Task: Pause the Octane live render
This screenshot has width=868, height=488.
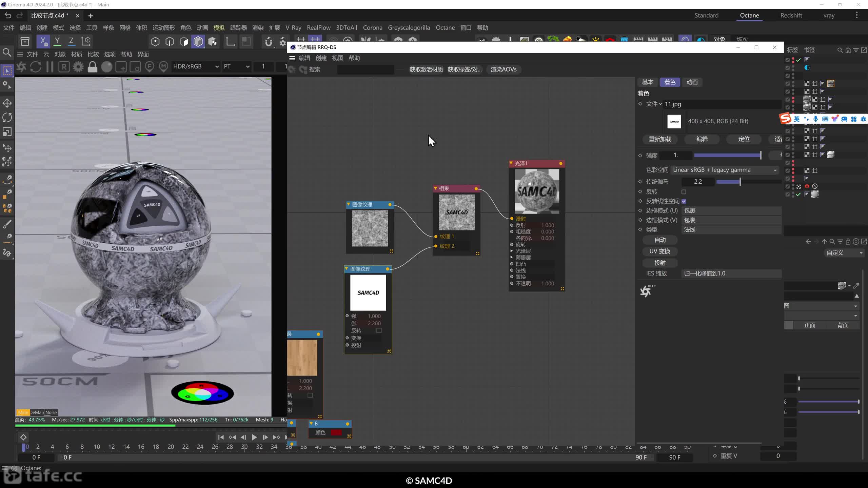Action: tap(50, 67)
